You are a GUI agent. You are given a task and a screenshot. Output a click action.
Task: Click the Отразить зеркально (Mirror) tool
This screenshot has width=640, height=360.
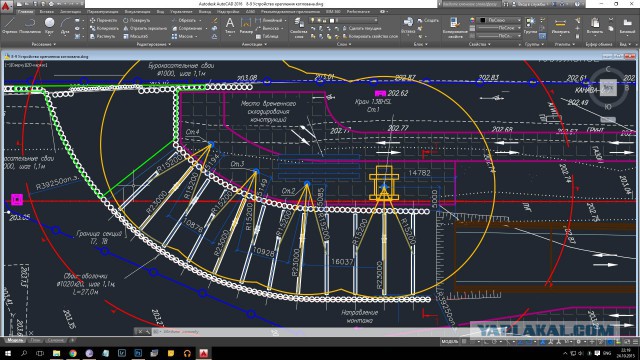pos(145,28)
